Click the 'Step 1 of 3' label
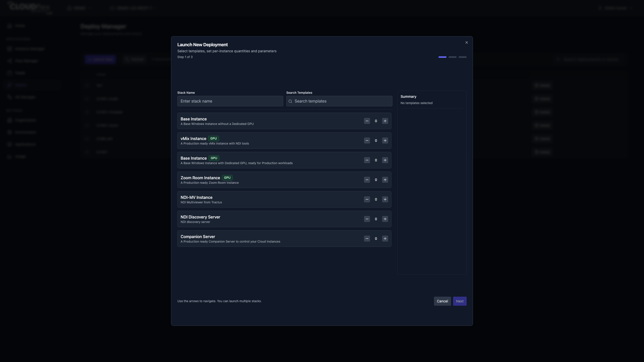 [x=185, y=57]
